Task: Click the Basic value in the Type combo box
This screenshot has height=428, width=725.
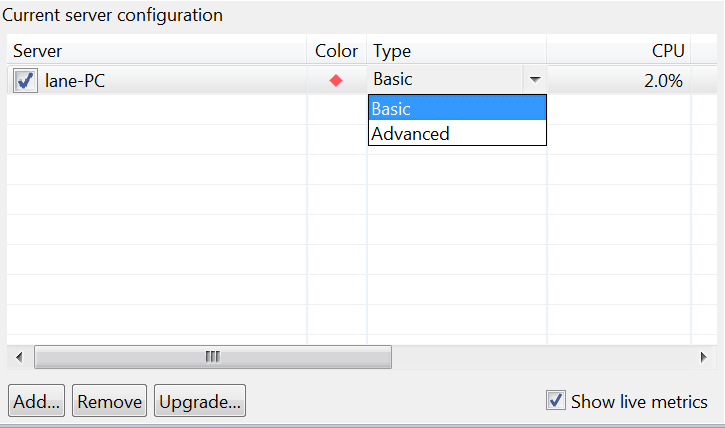Action: pyautogui.click(x=393, y=79)
